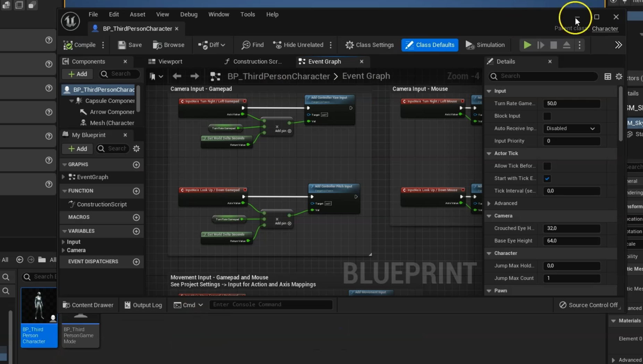The width and height of the screenshot is (643, 364).
Task: Click the green Play button
Action: coord(527,45)
